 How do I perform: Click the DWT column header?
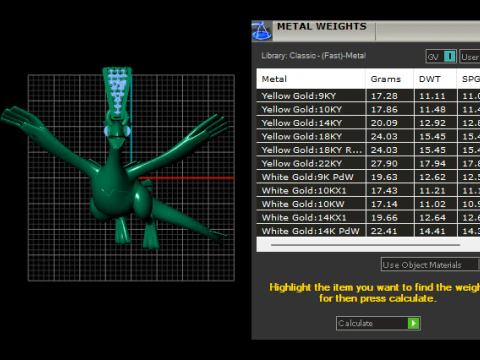[x=435, y=79]
